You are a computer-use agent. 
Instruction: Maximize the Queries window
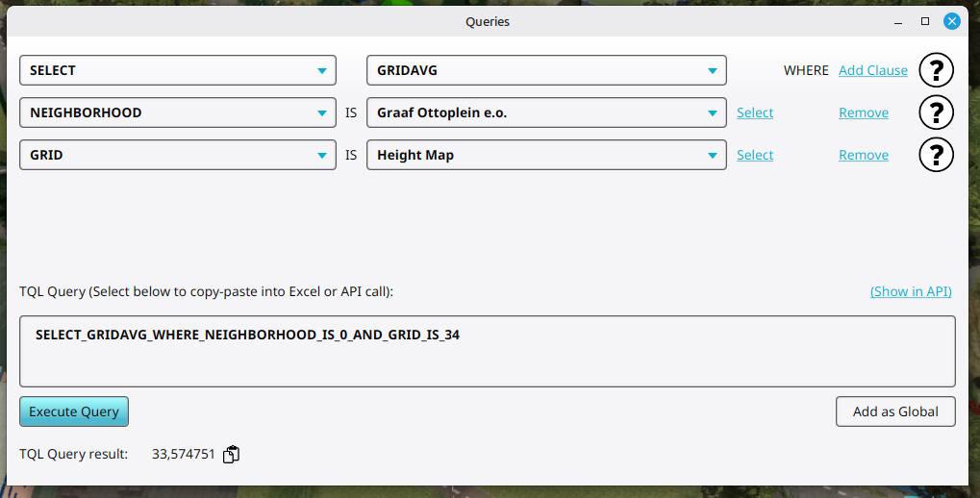tap(925, 21)
